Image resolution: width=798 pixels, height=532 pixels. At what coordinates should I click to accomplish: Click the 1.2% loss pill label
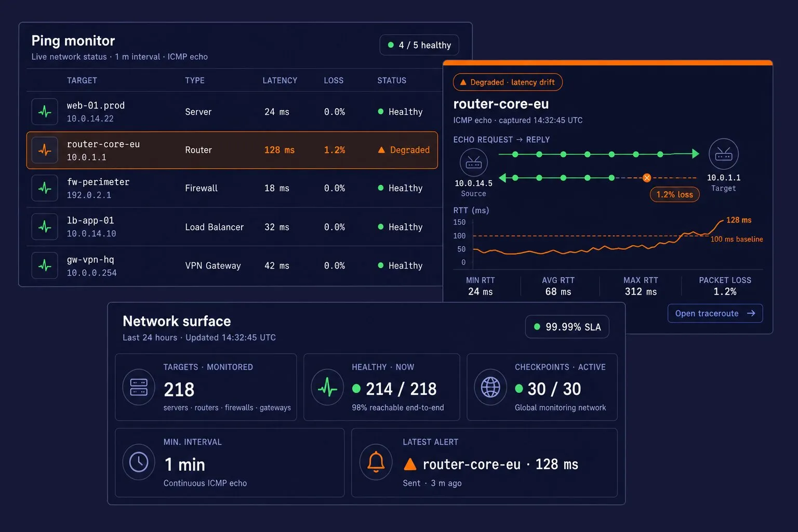[x=674, y=194]
